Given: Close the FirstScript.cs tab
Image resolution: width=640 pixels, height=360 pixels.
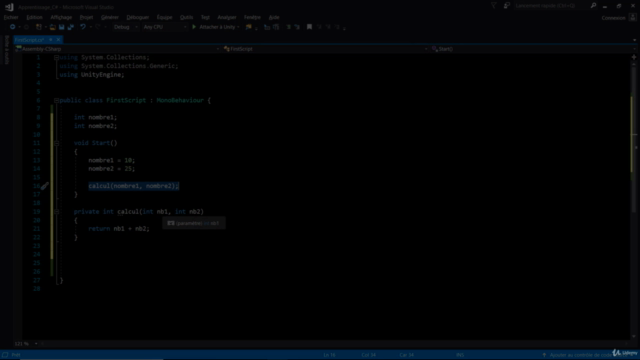Looking at the screenshot, I should [58, 40].
